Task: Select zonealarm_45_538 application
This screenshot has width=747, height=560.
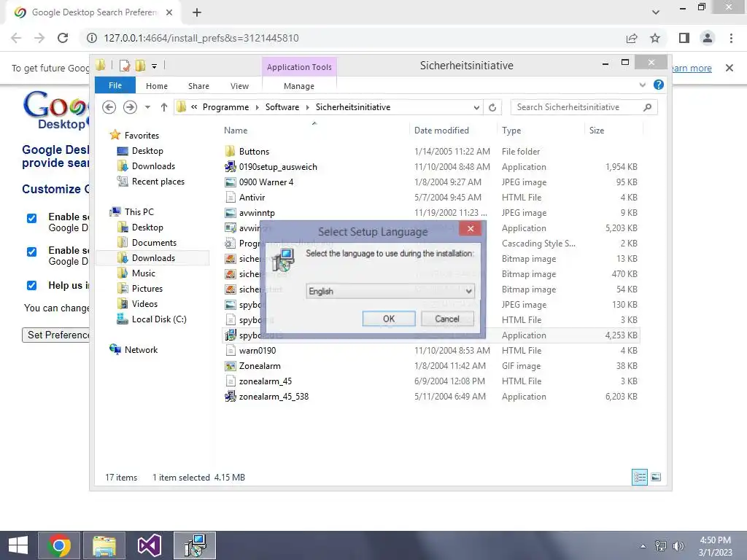Action: click(x=274, y=396)
